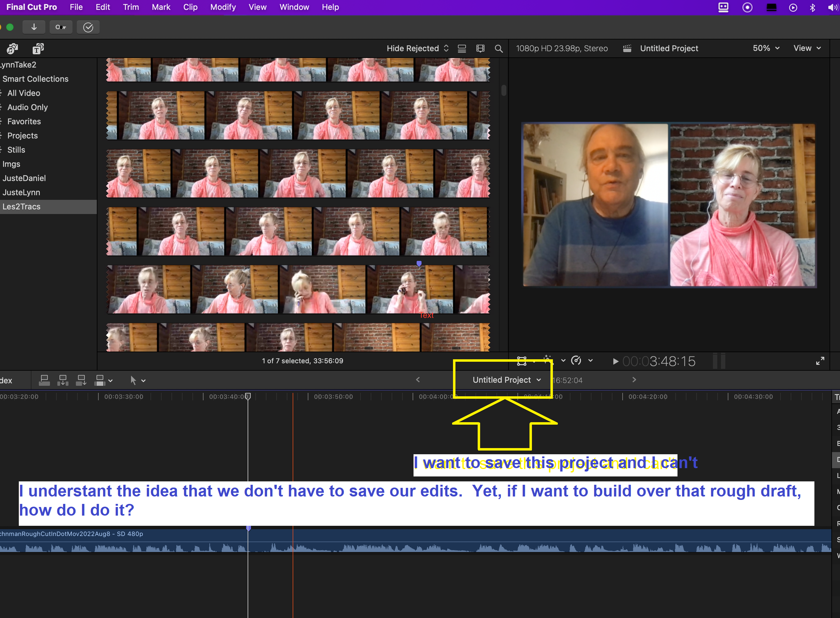Open the Titles and Generators sidebar
Screen dimensions: 840x618
[x=38, y=49]
